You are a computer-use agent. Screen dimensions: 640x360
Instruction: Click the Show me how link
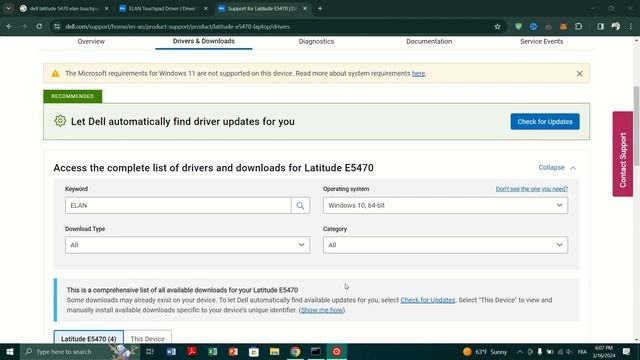(322, 310)
